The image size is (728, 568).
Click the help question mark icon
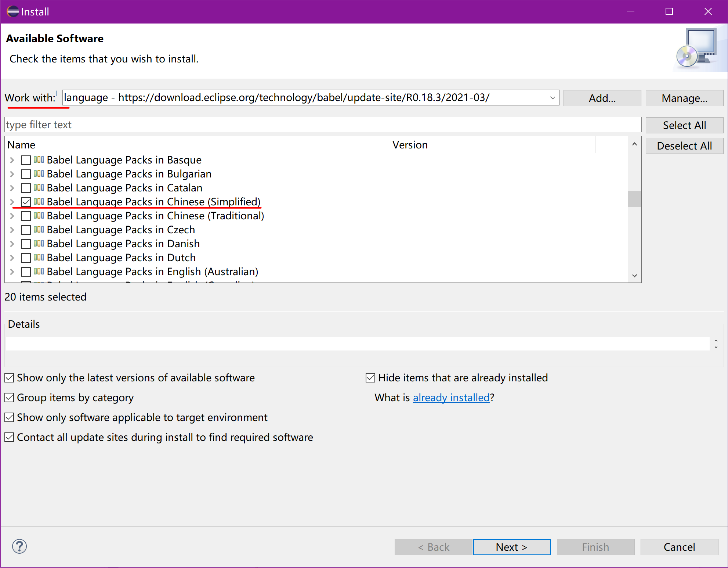coord(19,546)
